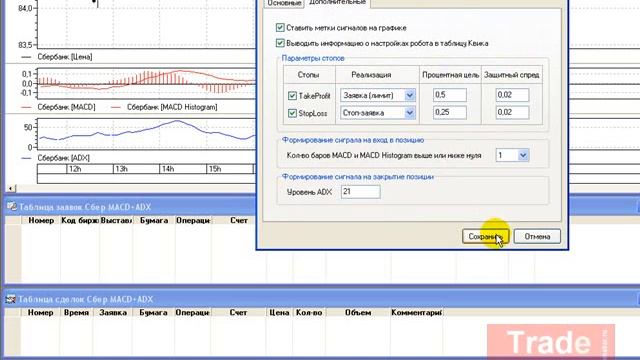
Task: Uncheck the TakeProfit checkbox
Action: point(292,96)
